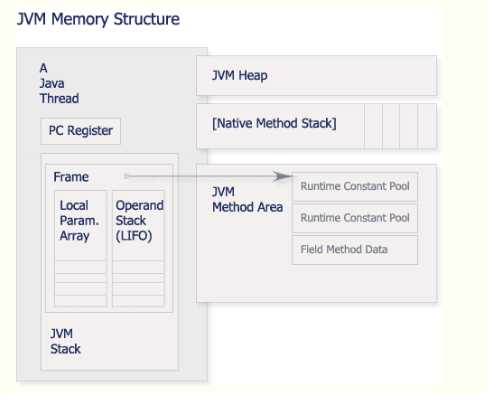Click the Frame label

click(x=71, y=177)
